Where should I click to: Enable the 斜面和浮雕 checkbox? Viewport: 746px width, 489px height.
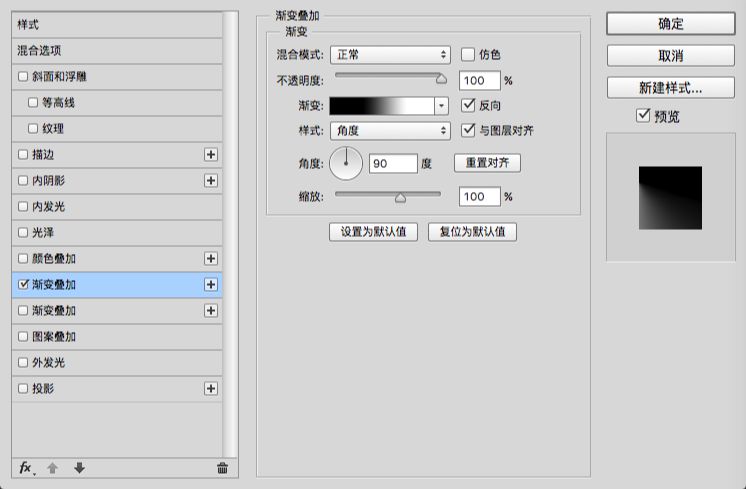23,77
